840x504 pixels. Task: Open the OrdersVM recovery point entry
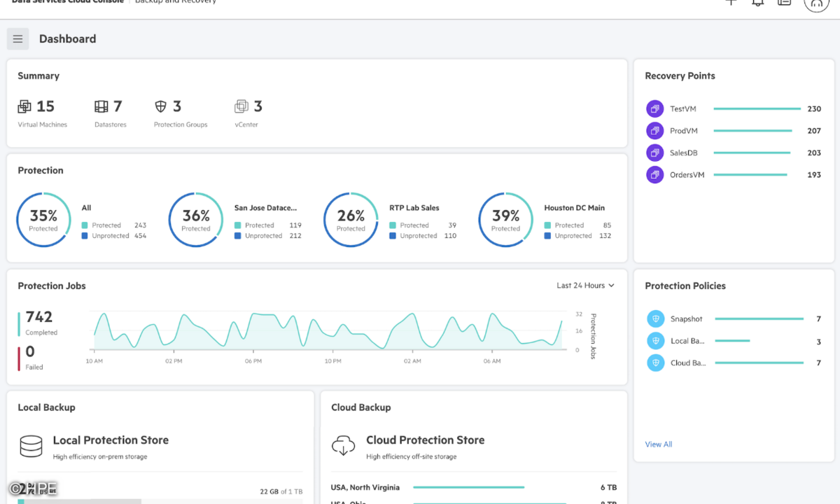733,175
